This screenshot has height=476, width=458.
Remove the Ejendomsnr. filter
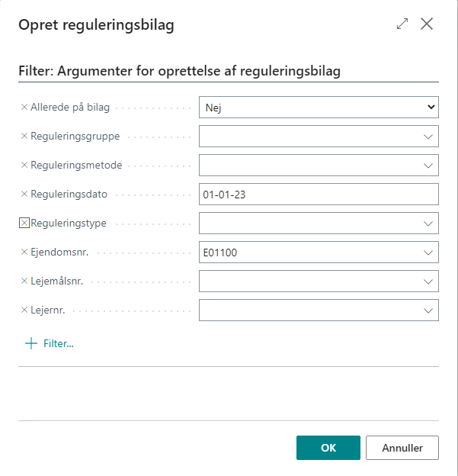pyautogui.click(x=24, y=252)
